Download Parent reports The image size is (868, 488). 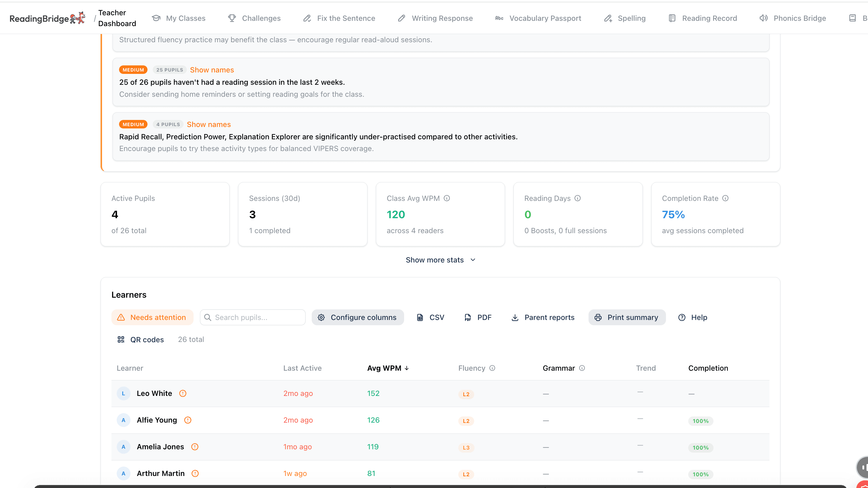(543, 317)
